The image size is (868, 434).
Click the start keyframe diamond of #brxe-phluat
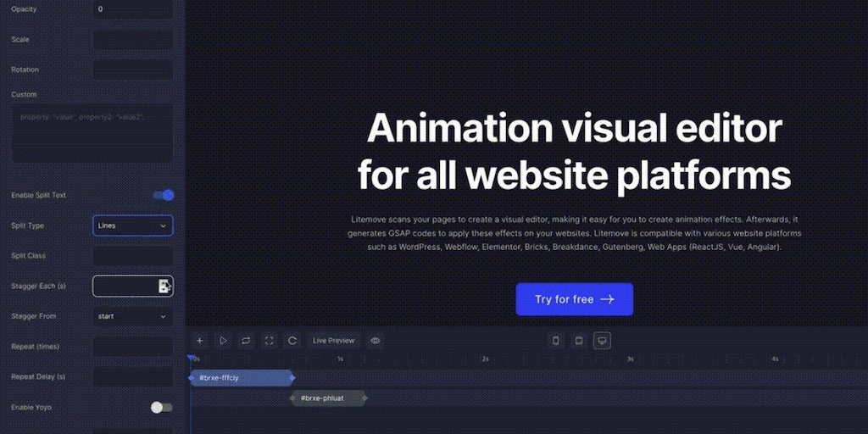pos(292,398)
